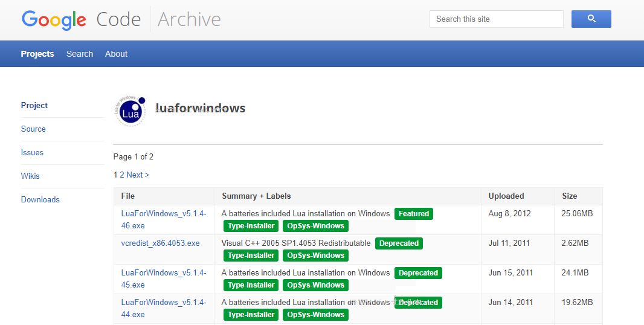Open Source in the sidebar
The height and width of the screenshot is (325, 644).
pos(33,129)
